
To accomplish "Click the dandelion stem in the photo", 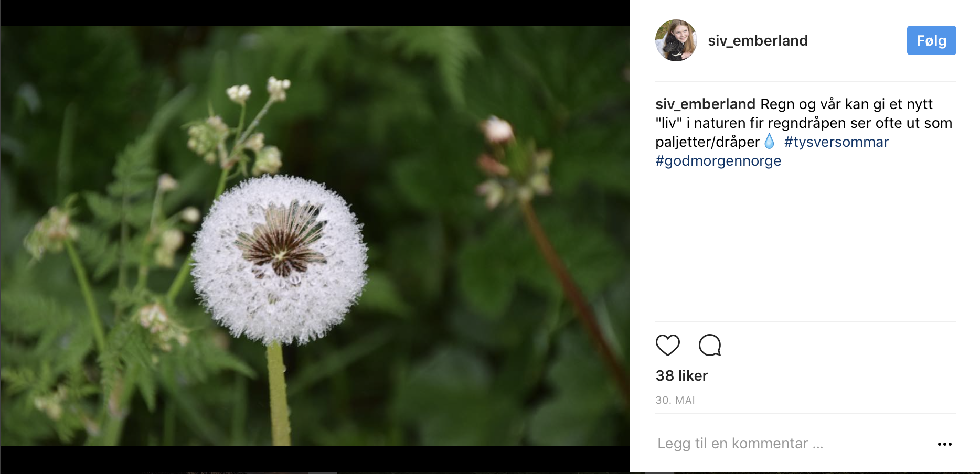I will pyautogui.click(x=279, y=393).
